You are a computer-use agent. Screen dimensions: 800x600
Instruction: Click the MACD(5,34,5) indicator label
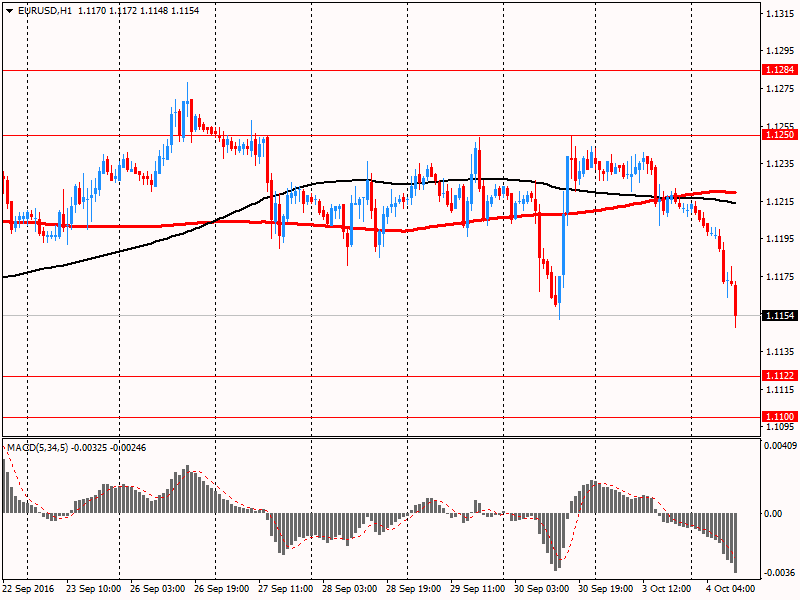tap(37, 448)
